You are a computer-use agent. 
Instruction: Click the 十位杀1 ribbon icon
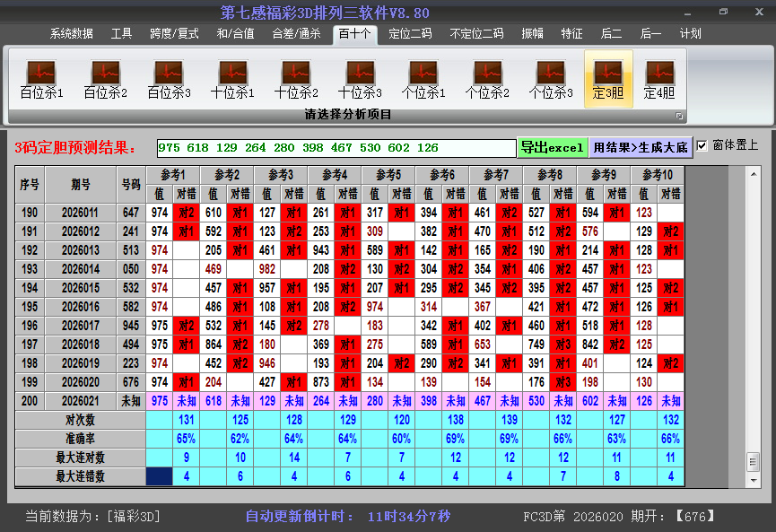click(x=232, y=79)
